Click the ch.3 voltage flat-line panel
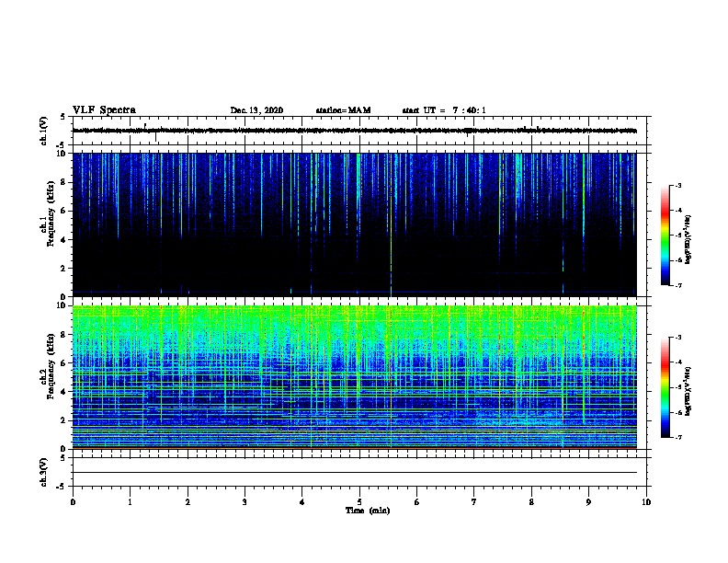The width and height of the screenshot is (728, 563). coord(359,472)
